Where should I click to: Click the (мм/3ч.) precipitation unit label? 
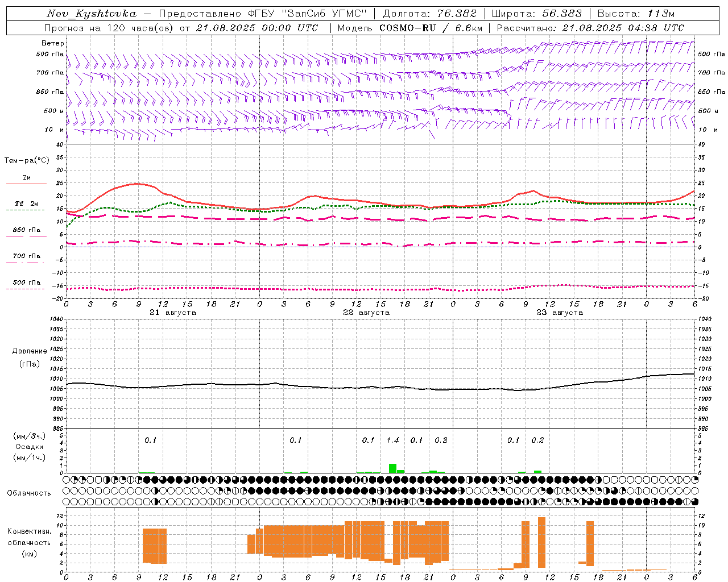(x=30, y=436)
